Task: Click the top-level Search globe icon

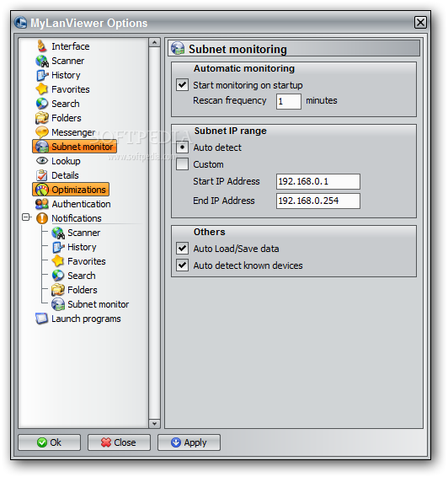Action: click(42, 104)
